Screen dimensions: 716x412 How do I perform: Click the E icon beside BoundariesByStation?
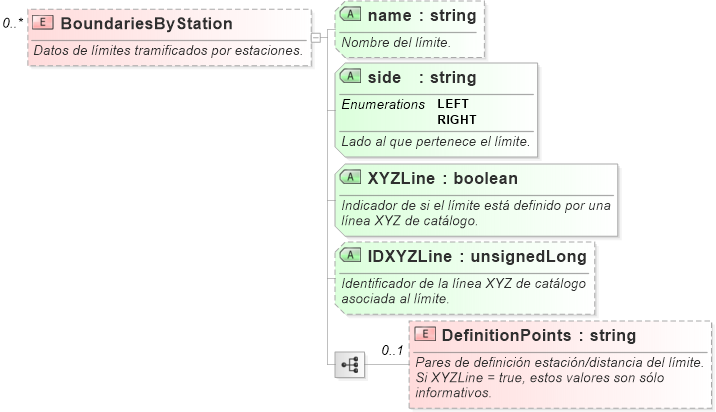tap(43, 22)
